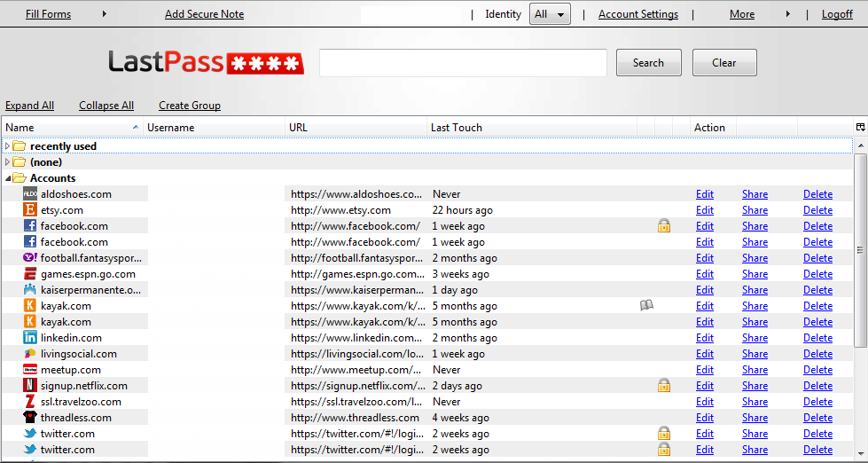Select the etsy.com URL cell
Image resolution: width=868 pixels, height=463 pixels.
tap(341, 210)
